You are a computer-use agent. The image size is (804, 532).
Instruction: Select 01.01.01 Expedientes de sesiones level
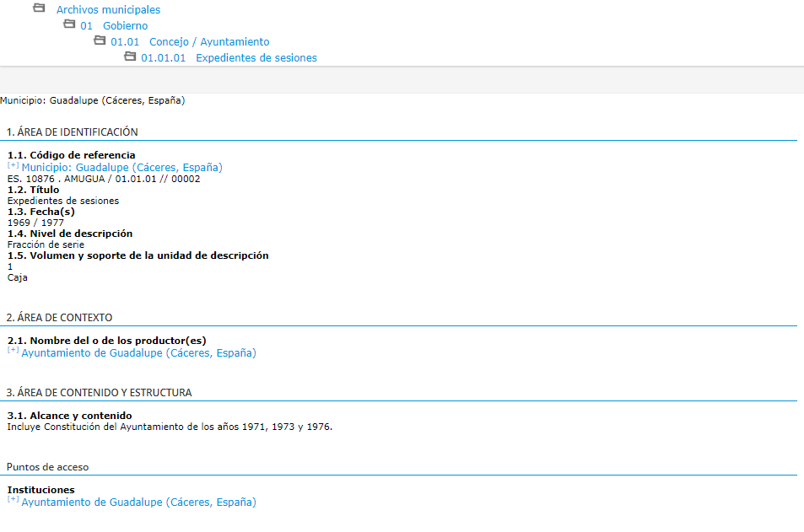click(x=229, y=58)
